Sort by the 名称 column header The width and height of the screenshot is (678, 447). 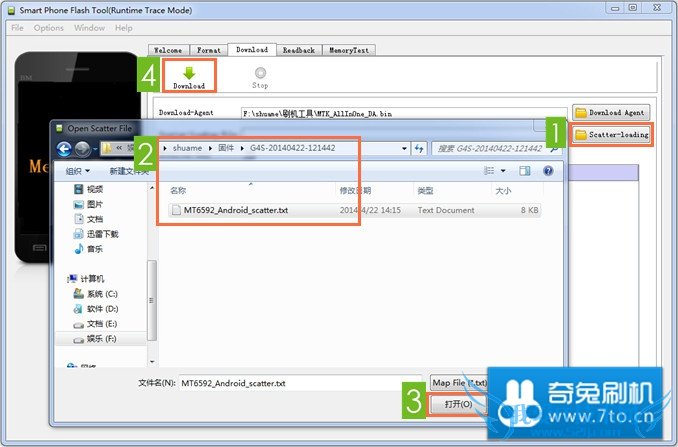tap(178, 191)
